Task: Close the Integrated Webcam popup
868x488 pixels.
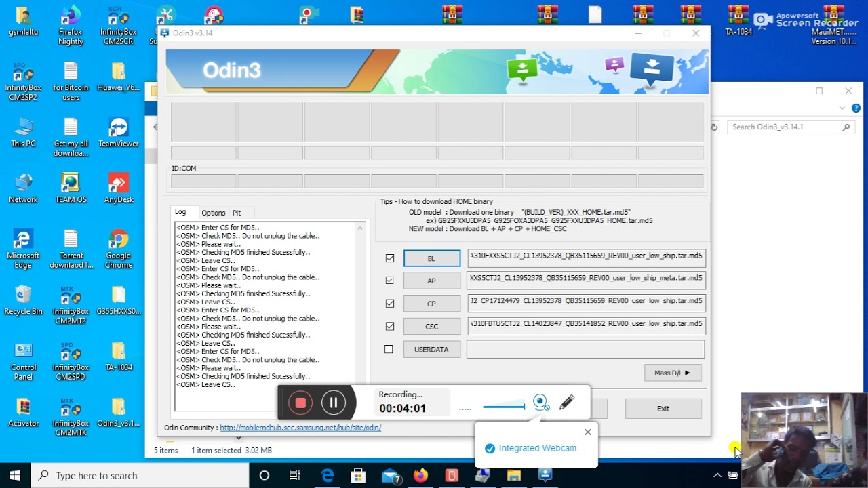Action: (588, 432)
